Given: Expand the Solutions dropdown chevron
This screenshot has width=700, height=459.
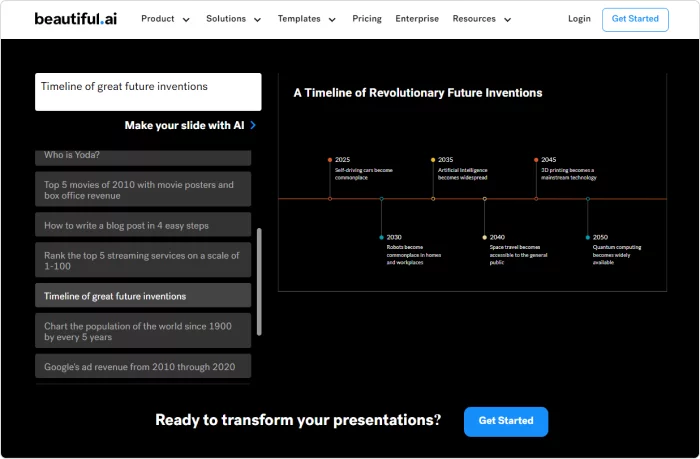Looking at the screenshot, I should tap(257, 20).
